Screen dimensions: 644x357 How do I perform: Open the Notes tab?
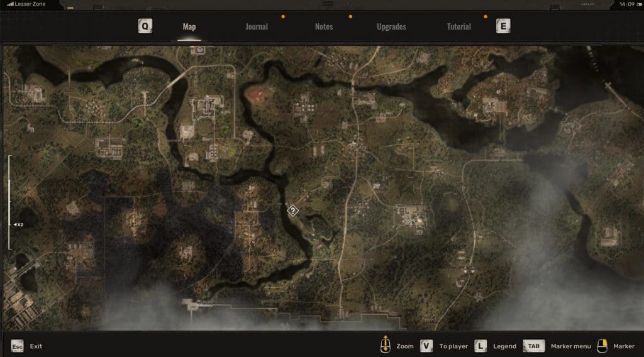click(324, 27)
